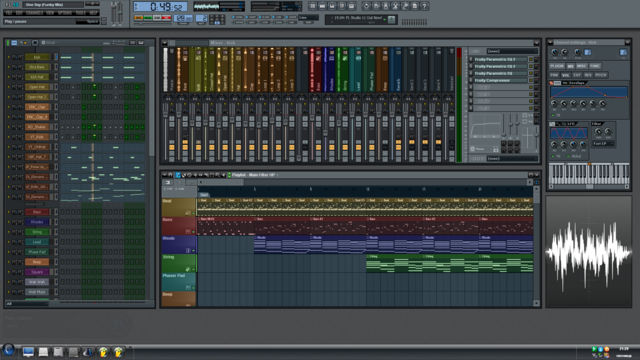Toggle the Fruity Compressor slot enable LED
The image size is (640, 360).
[x=531, y=81]
